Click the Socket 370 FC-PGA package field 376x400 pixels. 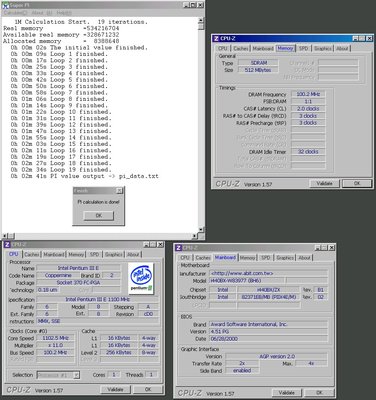coord(78,283)
